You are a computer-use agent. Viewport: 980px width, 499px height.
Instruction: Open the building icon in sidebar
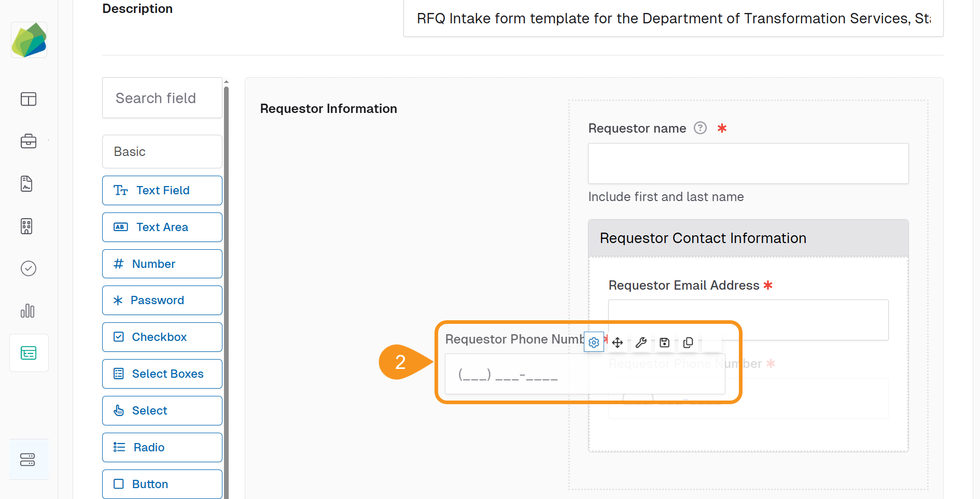27,226
